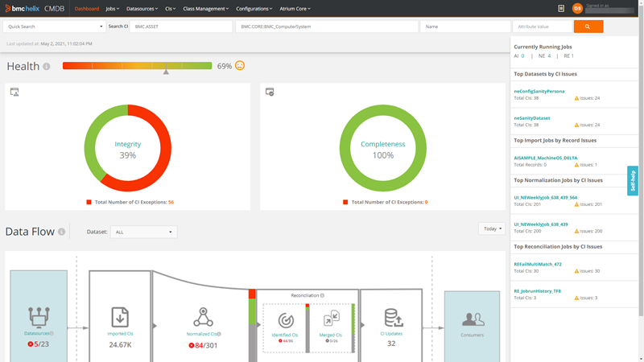
Task: Click the Datasources network icon
Action: tap(39, 317)
